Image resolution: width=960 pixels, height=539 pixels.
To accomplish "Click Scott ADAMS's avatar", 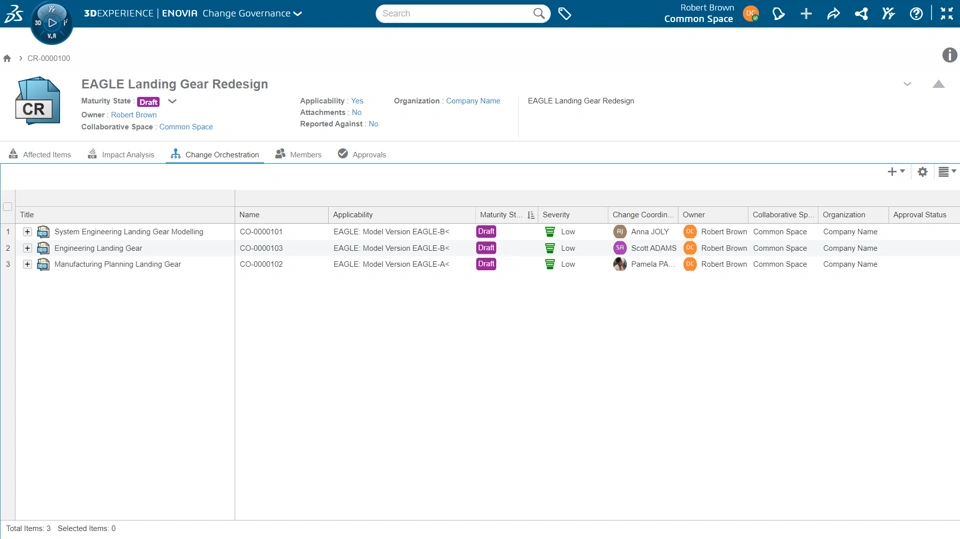I will tap(620, 248).
